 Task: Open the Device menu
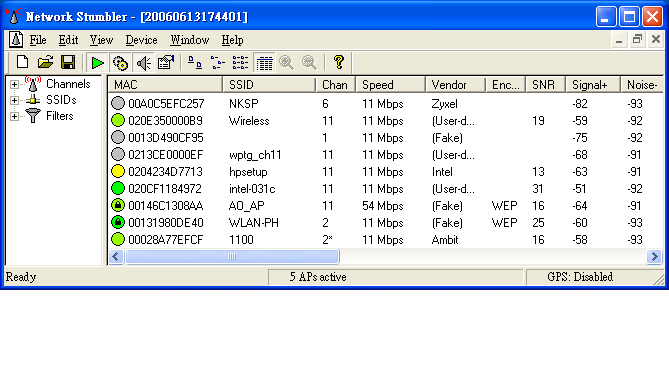point(141,40)
